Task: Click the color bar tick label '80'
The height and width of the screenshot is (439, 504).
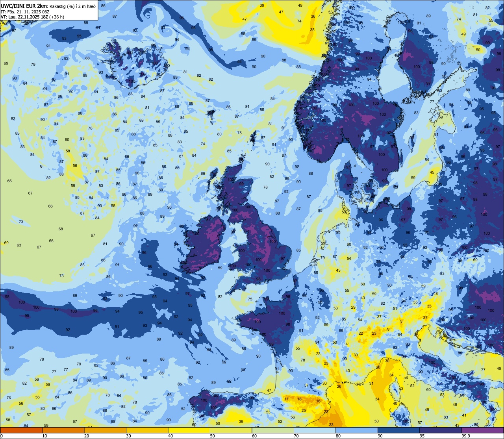Action: click(338, 436)
